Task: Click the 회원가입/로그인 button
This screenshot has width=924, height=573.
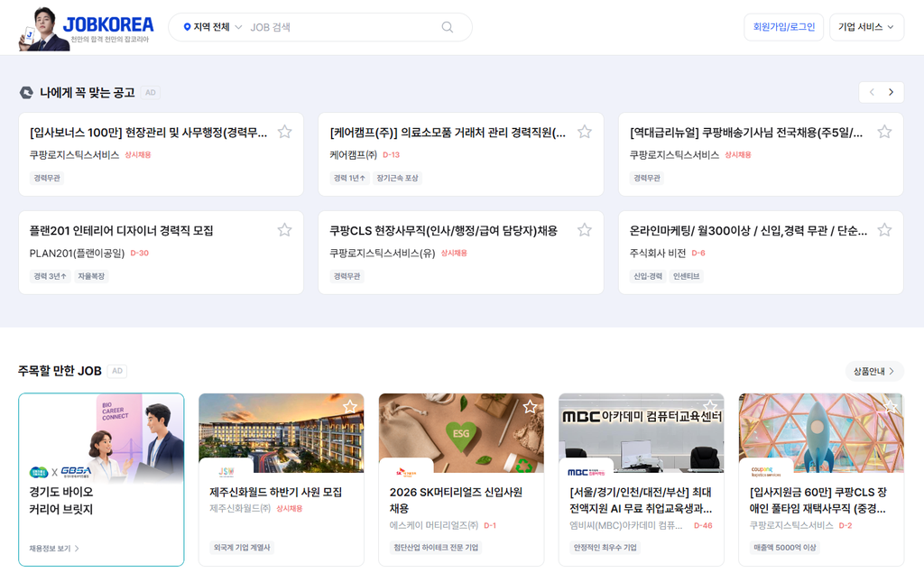Action: point(784,27)
